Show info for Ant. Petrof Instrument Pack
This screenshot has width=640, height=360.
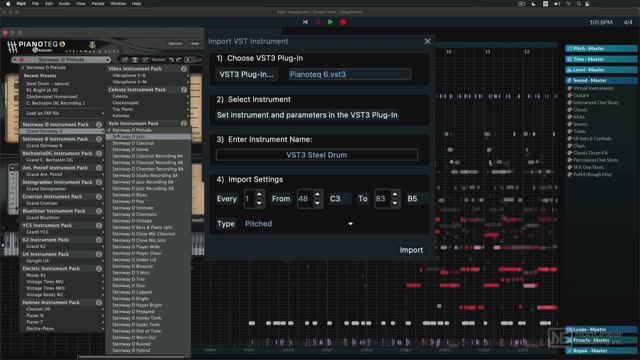coord(99,168)
